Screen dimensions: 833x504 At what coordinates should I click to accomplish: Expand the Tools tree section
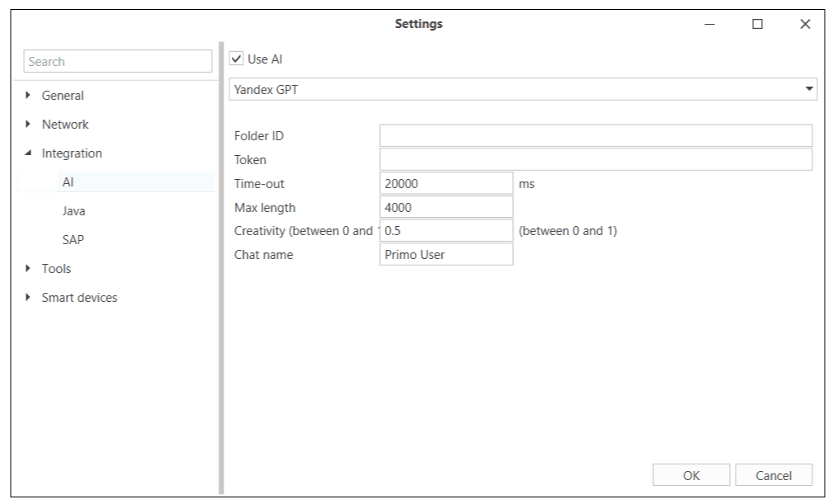(x=30, y=269)
